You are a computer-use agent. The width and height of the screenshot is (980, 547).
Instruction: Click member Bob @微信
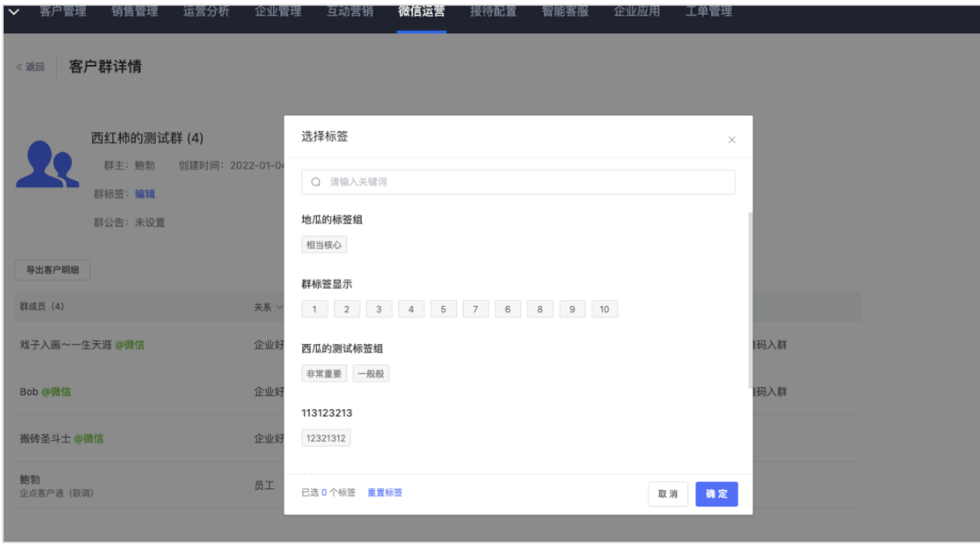[x=45, y=392]
